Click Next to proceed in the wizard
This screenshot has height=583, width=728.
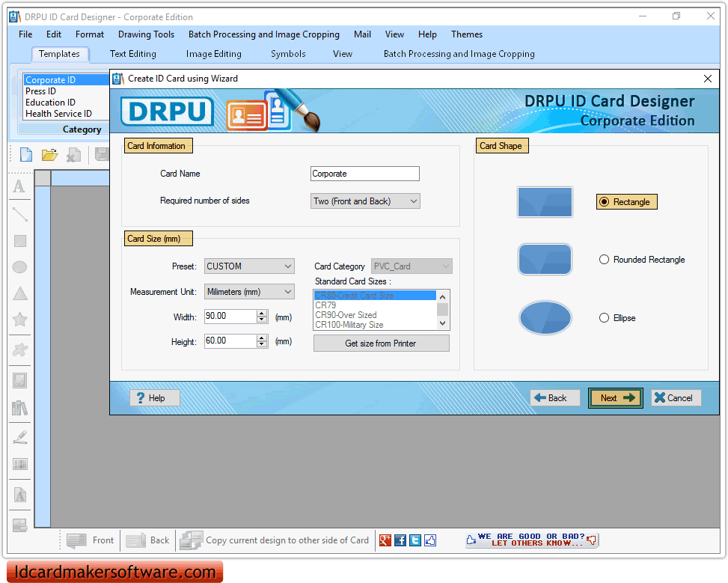pyautogui.click(x=615, y=397)
